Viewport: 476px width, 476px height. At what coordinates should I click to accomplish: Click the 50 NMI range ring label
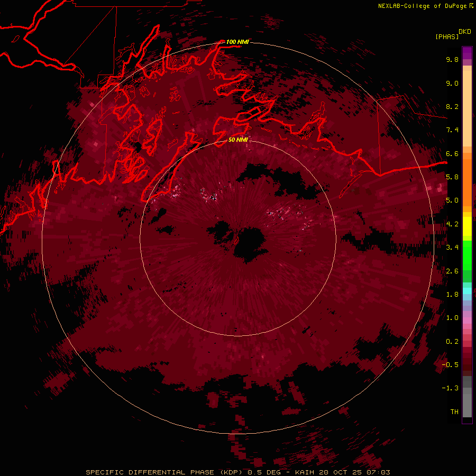click(238, 140)
